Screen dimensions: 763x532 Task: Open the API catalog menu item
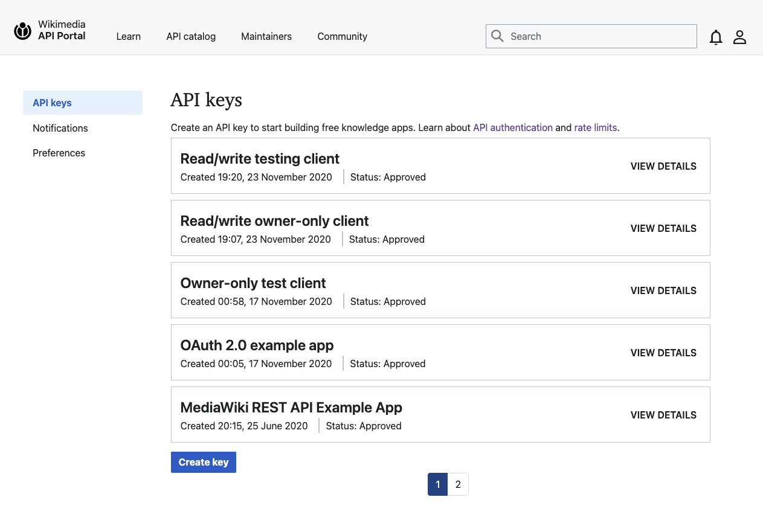pyautogui.click(x=191, y=36)
